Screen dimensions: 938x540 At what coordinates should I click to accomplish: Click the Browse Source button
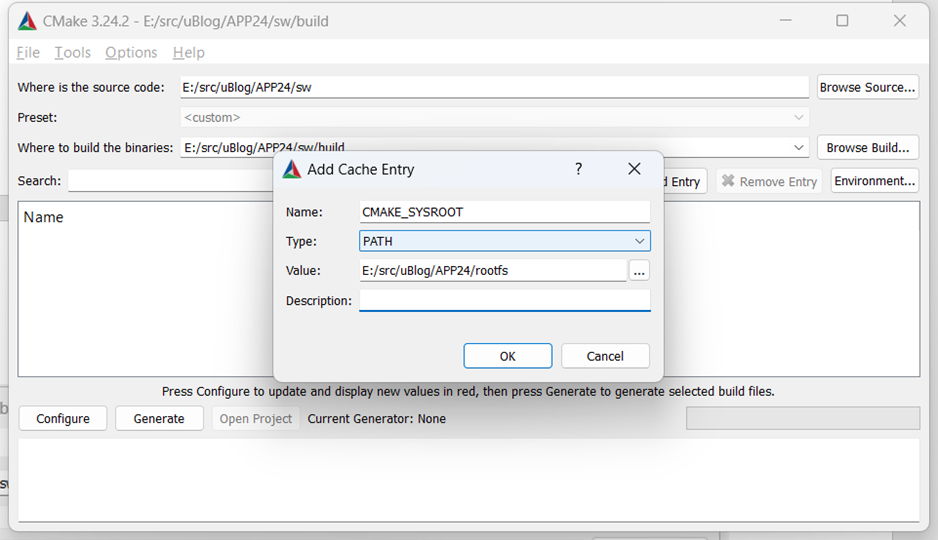point(867,87)
